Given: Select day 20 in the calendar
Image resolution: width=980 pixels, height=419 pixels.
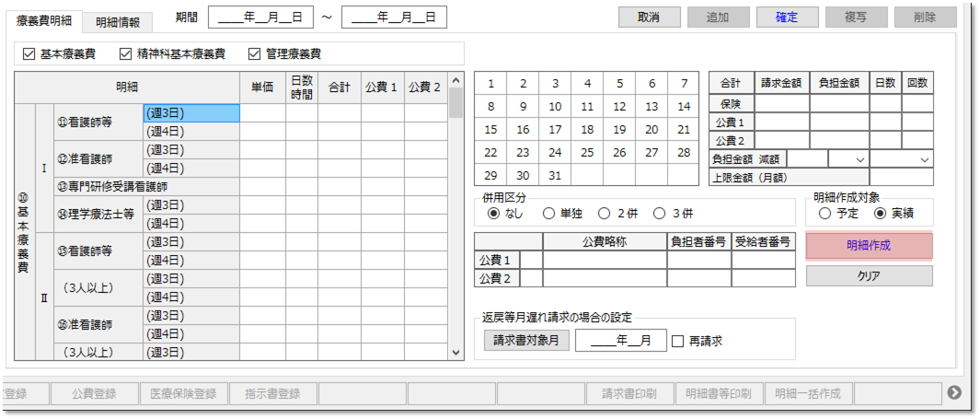Looking at the screenshot, I should 651,130.
